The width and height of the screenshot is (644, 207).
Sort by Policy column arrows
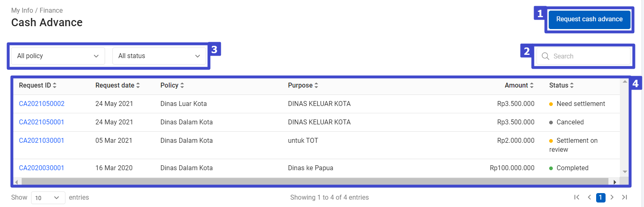coord(182,85)
